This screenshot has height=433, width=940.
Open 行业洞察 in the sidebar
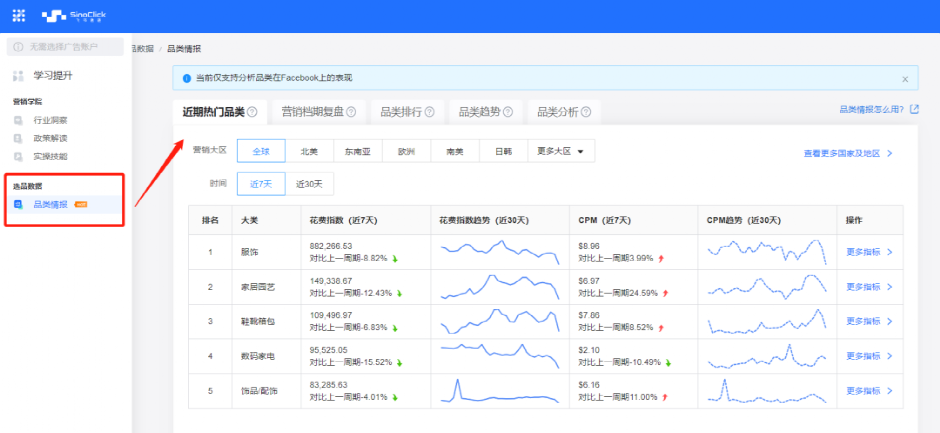click(x=50, y=121)
